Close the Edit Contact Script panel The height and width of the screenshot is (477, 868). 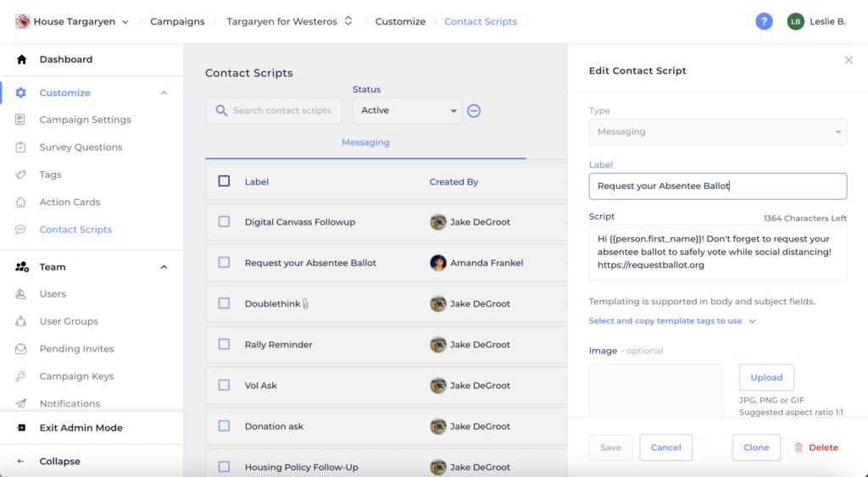[849, 60]
